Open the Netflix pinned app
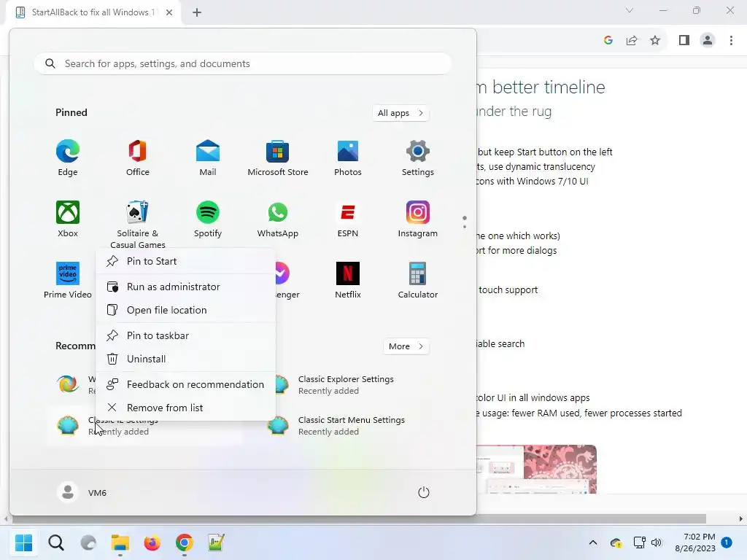Viewport: 747px width, 560px height. tap(348, 281)
